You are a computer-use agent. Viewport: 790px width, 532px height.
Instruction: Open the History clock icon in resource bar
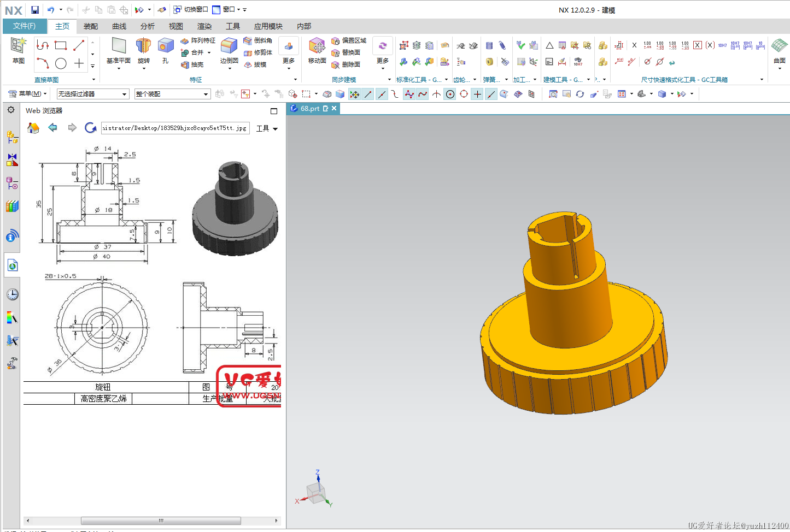click(12, 294)
